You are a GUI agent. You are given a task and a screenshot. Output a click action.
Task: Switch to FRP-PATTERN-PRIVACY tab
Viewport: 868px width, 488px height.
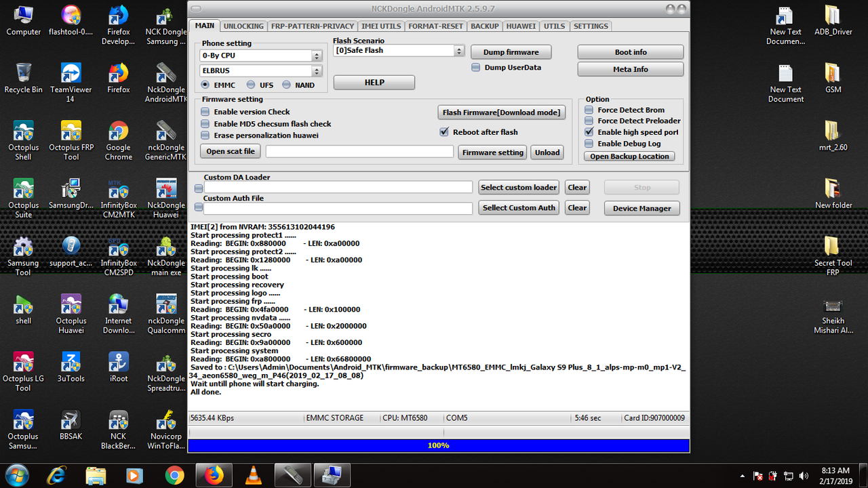312,26
